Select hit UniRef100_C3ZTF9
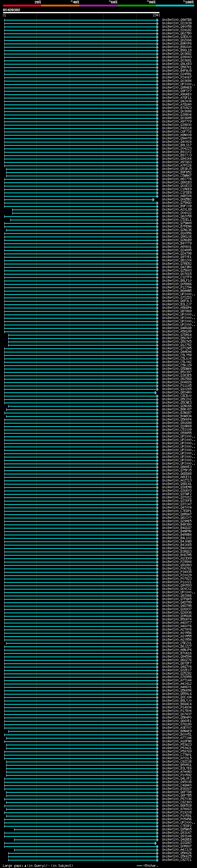 (x=177, y=277)
